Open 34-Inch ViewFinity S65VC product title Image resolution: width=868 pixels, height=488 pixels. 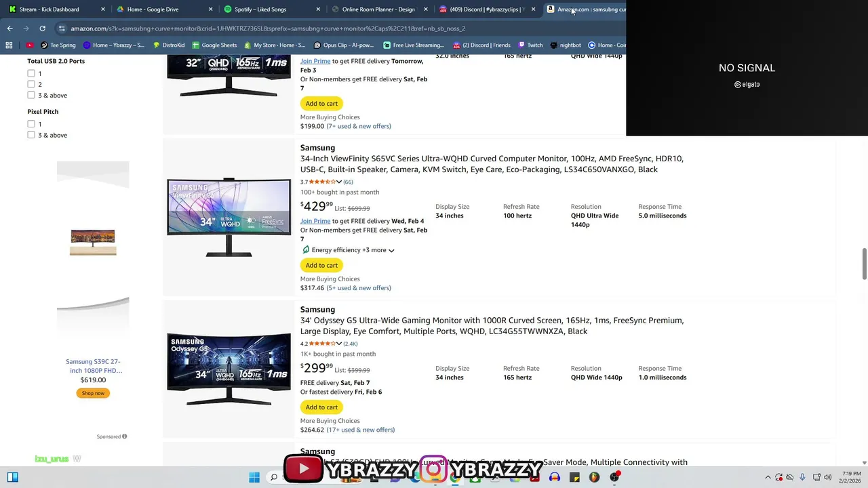[x=492, y=164]
